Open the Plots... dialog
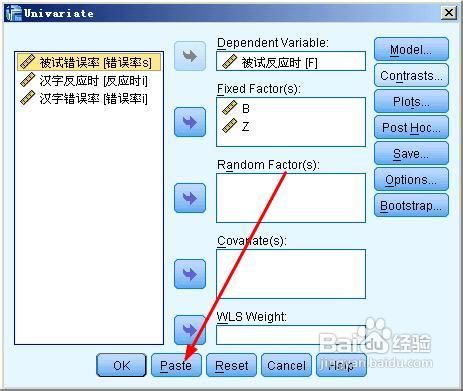This screenshot has height=391, width=463. click(411, 101)
